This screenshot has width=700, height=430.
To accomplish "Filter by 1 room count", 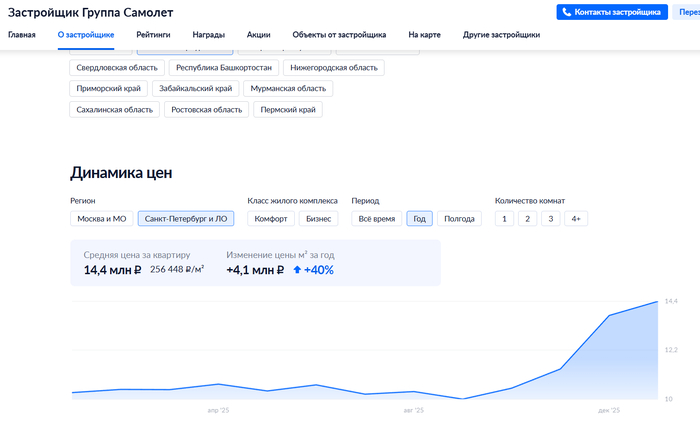I will pos(505,219).
